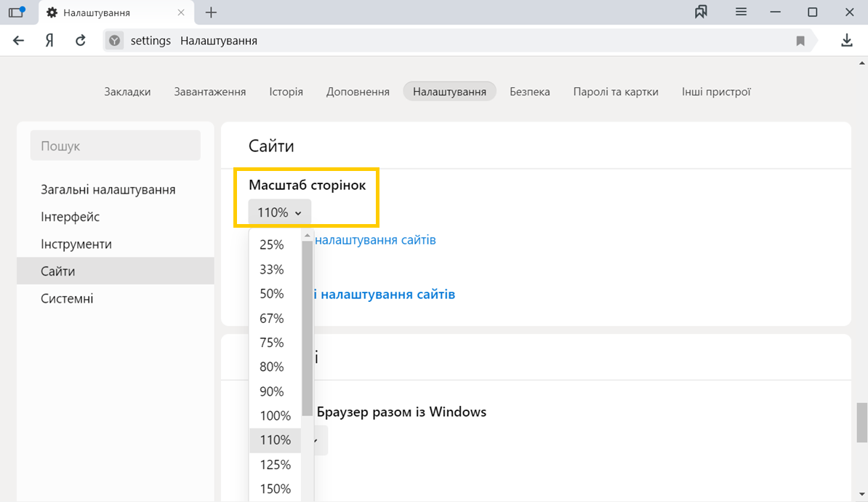Open Системні section in the sidebar
Image resolution: width=868 pixels, height=502 pixels.
tap(115, 298)
